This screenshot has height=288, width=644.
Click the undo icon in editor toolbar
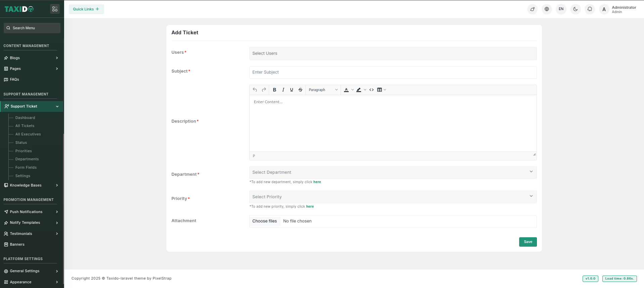255,90
